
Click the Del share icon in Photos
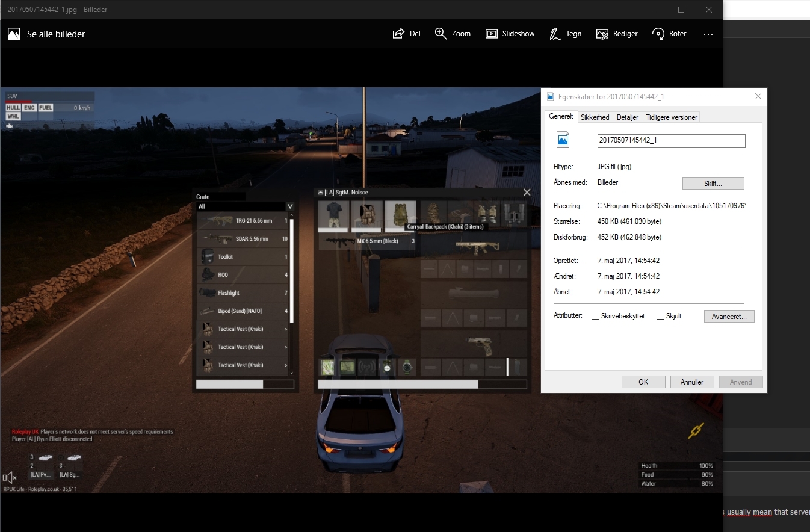point(406,34)
